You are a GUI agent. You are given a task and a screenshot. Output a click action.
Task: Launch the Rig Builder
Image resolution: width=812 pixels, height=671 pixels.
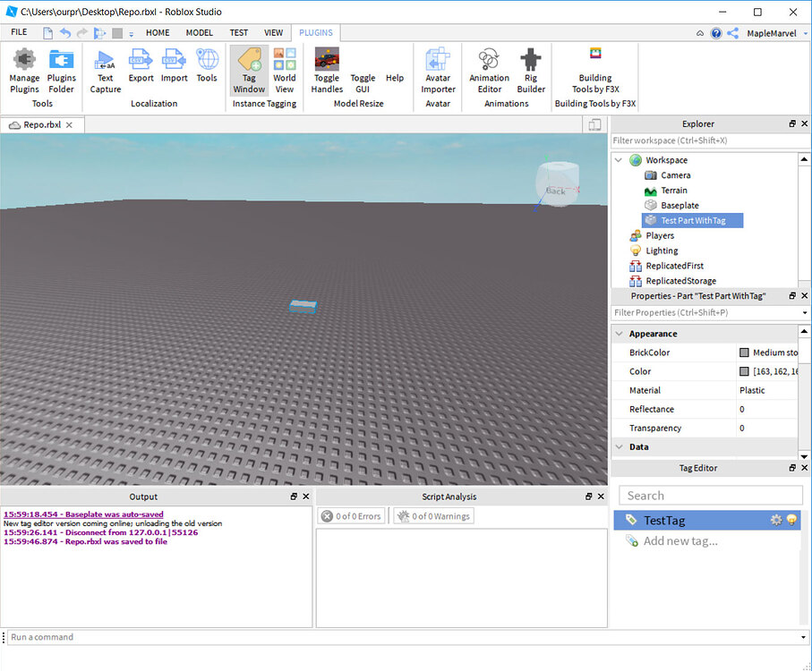[530, 70]
